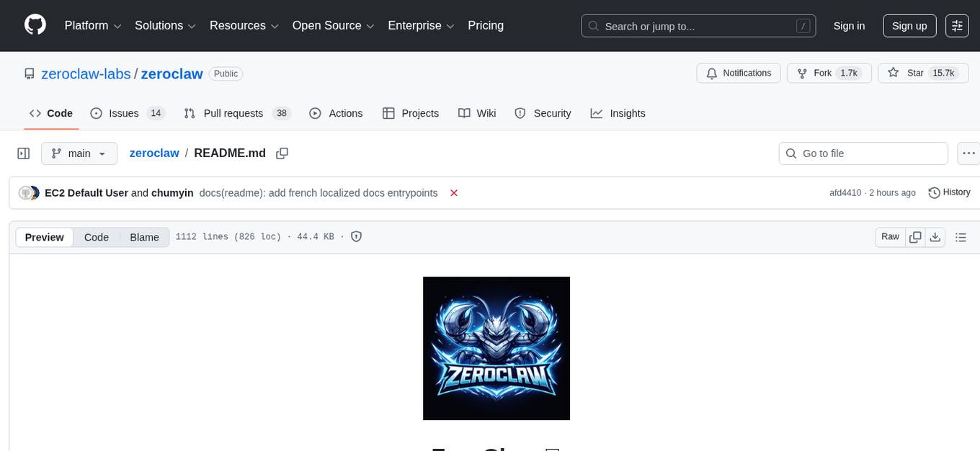Switch to the Blame view
This screenshot has width=980, height=451.
coord(144,236)
